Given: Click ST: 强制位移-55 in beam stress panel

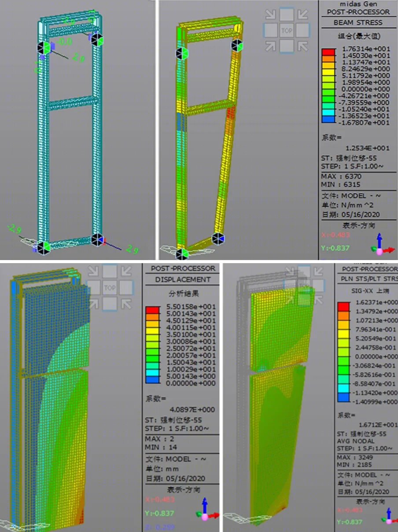Looking at the screenshot, I should tap(349, 158).
